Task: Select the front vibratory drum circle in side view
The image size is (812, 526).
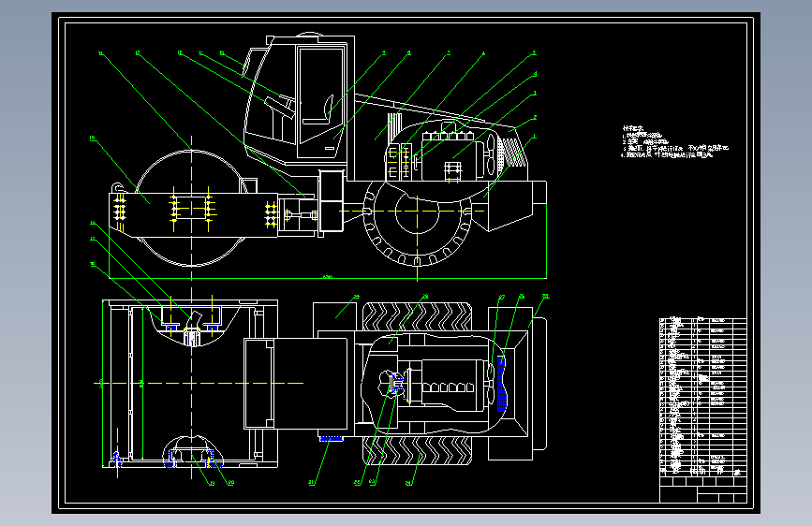Action: click(192, 208)
